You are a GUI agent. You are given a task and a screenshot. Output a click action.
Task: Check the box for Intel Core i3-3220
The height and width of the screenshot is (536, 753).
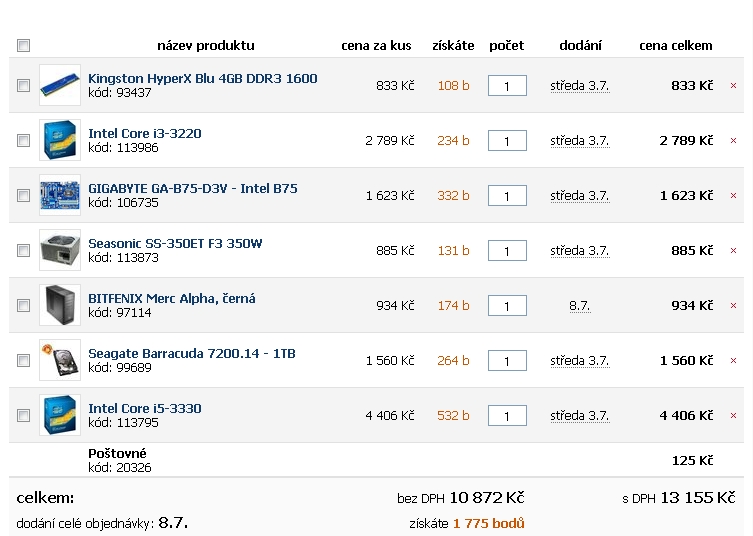pos(24,141)
